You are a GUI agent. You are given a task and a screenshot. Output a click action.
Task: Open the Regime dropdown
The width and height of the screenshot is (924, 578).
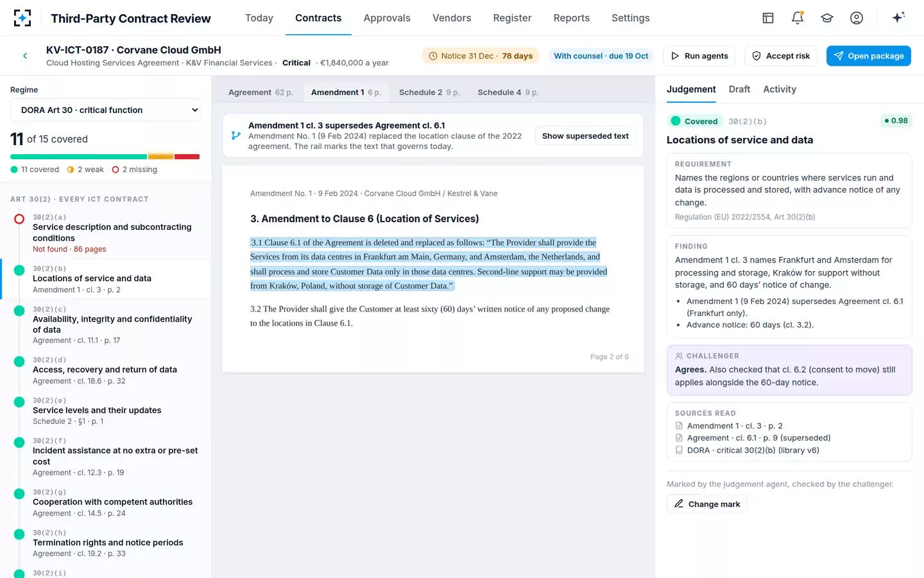(x=105, y=110)
